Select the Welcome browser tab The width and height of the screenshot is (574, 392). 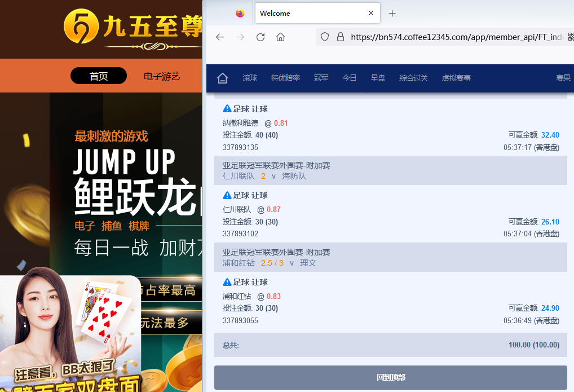(317, 13)
